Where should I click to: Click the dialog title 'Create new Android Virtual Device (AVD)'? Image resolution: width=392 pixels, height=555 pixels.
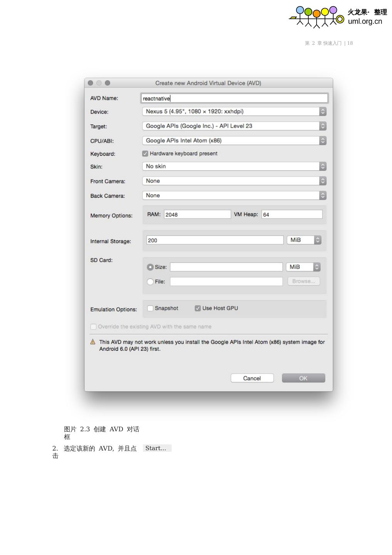coord(208,83)
